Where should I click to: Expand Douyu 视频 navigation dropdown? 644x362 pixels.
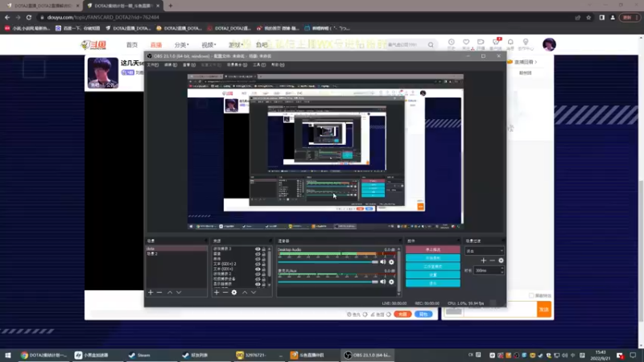point(208,45)
